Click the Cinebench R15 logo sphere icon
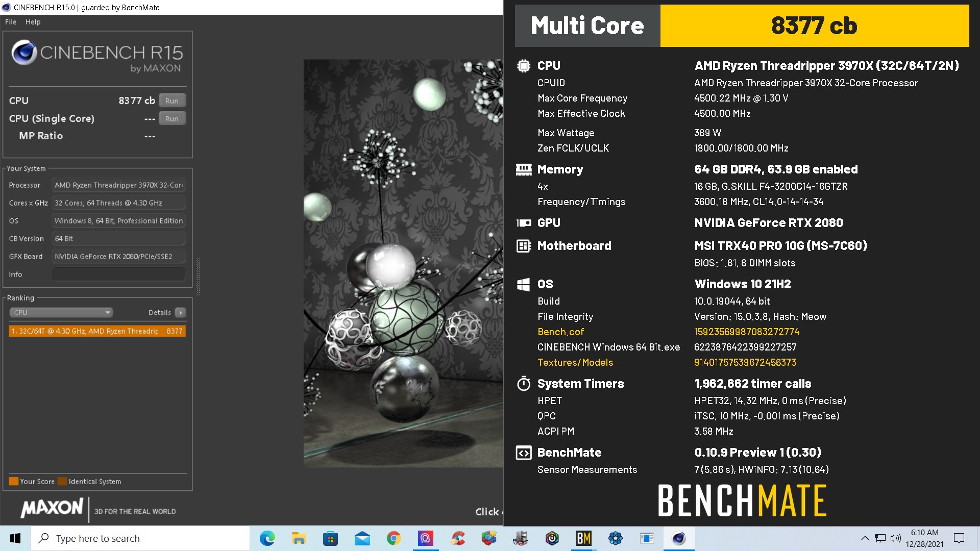Screen dimensions: 980x551 (x=24, y=52)
